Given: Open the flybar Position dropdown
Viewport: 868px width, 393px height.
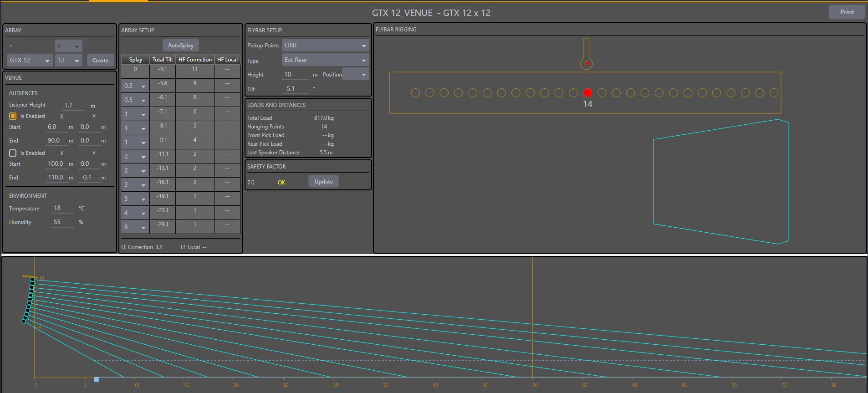Looking at the screenshot, I should pos(356,75).
